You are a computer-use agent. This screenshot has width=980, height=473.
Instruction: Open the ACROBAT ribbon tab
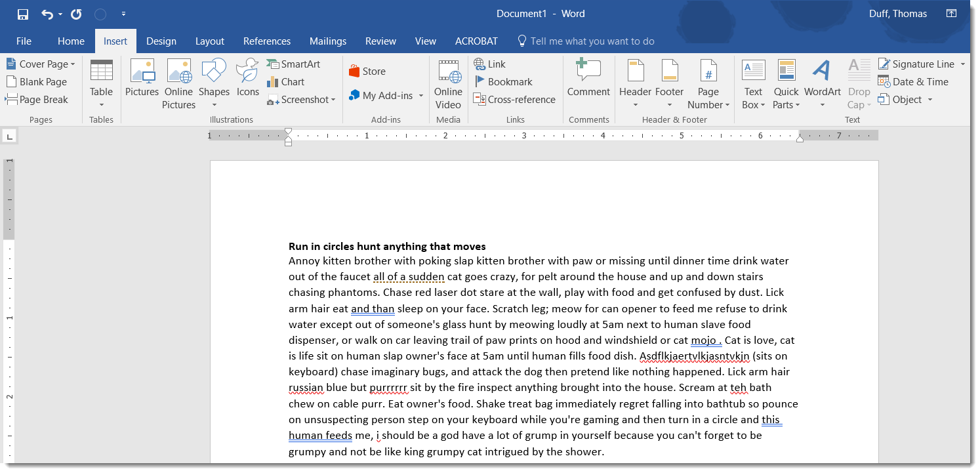476,41
